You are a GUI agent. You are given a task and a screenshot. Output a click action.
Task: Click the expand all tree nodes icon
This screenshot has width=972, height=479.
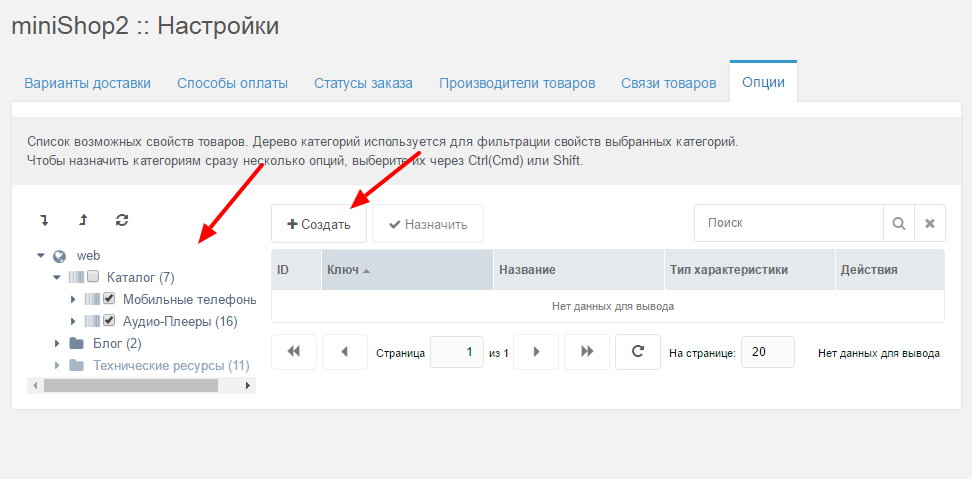(x=43, y=219)
